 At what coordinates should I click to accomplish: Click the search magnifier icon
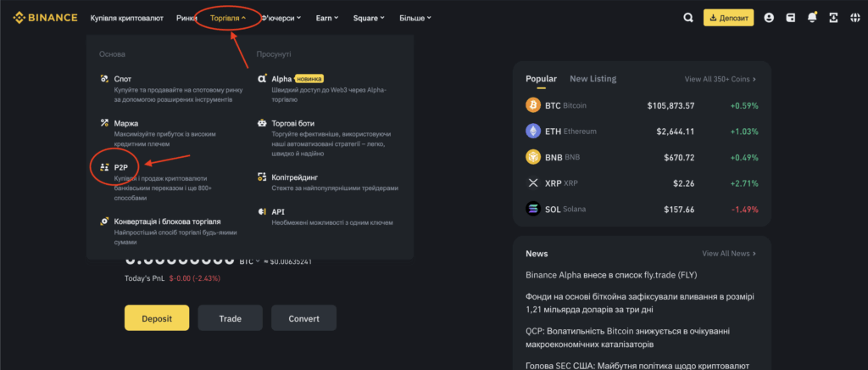688,17
